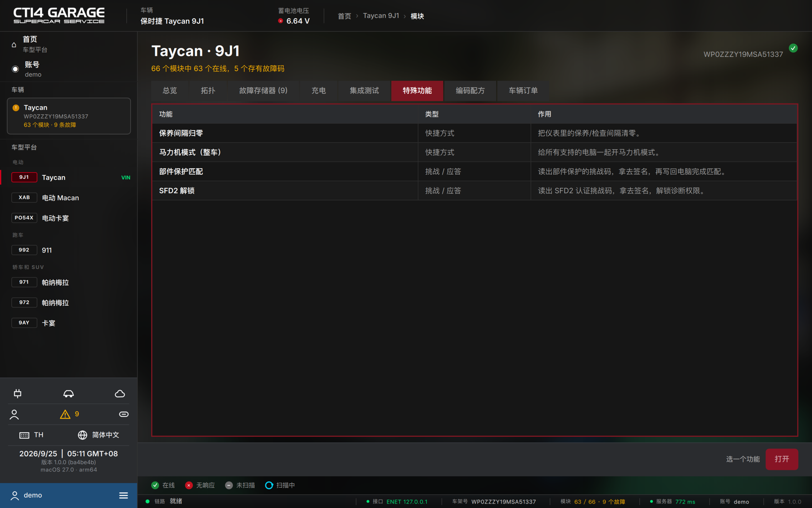Viewport: 812px width, 508px height.
Task: Click Taycan 9J1 in the breadcrumb
Action: coord(381,16)
